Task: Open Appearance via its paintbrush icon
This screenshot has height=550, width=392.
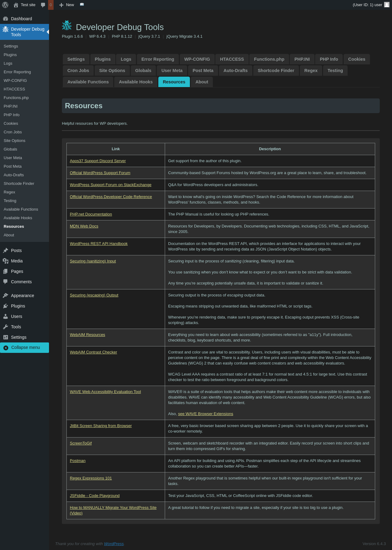Action: 6,296
